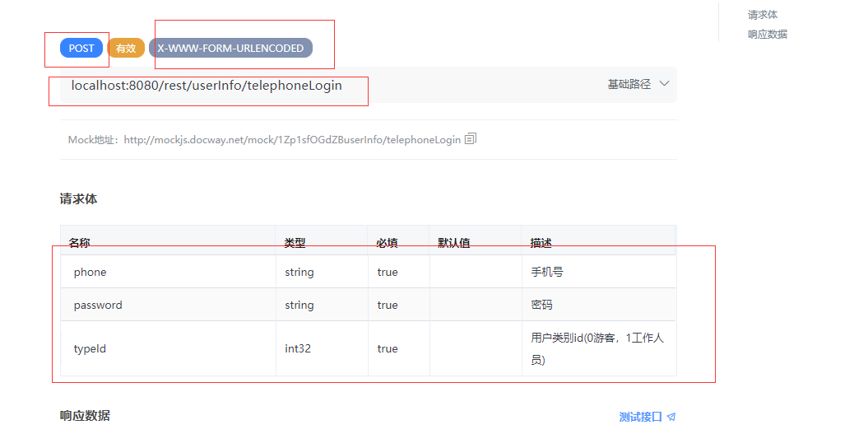
Task: Jump to 响应数据 in the side navigation
Action: coord(768,35)
